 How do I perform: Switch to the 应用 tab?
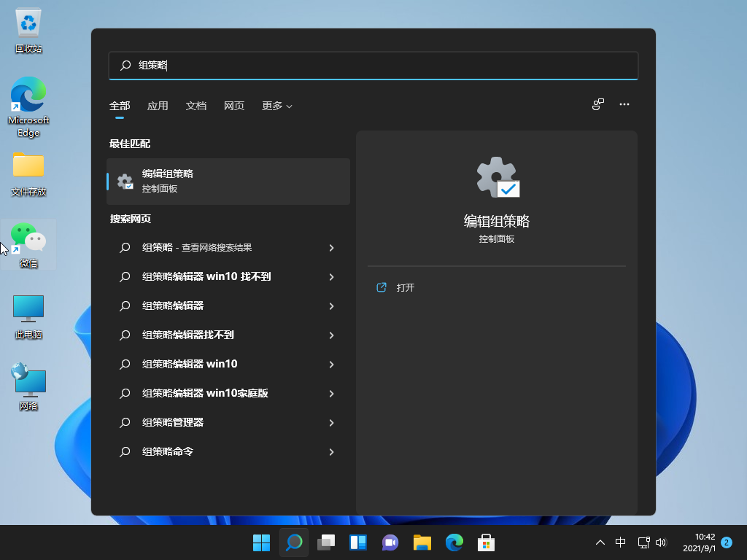tap(158, 106)
